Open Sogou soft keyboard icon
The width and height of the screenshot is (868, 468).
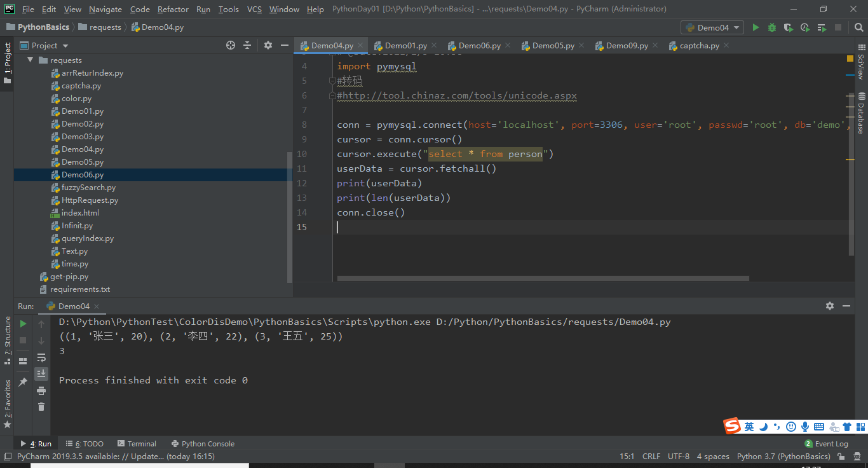click(x=819, y=427)
